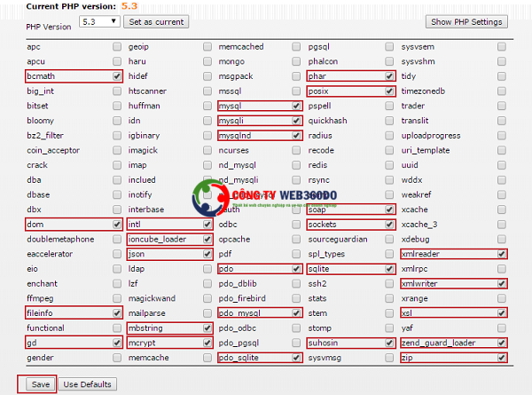Disable the ioncube_loader checkbox
The height and width of the screenshot is (395, 532).
tap(207, 239)
